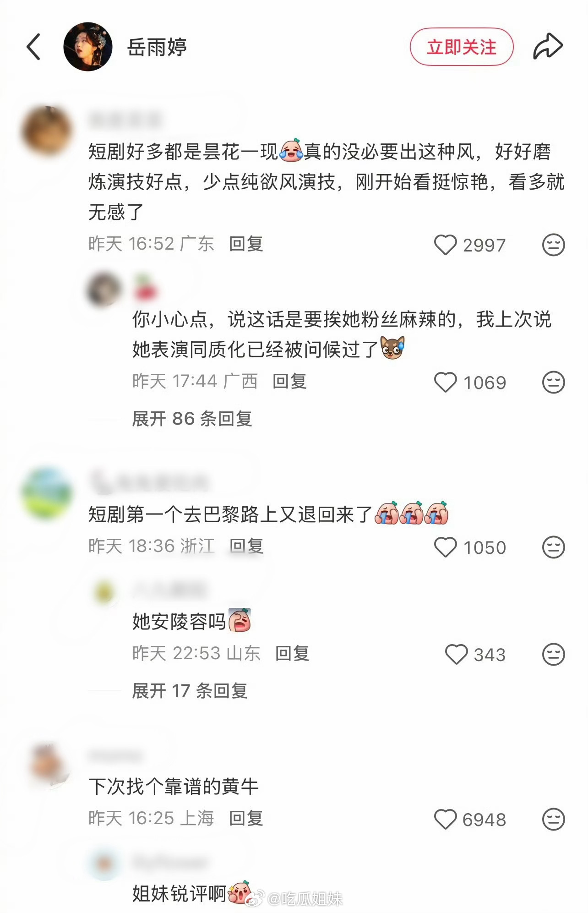The image size is (588, 913).
Task: Expand the 17 replies thread
Action: (x=190, y=690)
